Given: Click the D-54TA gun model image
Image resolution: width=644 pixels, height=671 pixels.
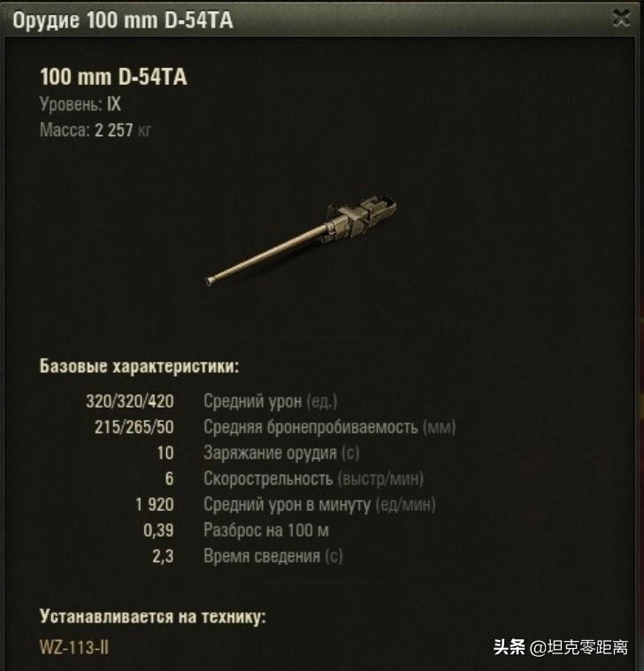Looking at the screenshot, I should coord(301,240).
